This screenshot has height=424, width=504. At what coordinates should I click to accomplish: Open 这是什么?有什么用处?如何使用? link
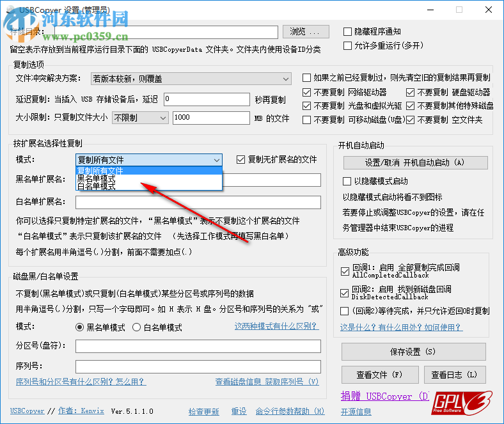(x=401, y=327)
